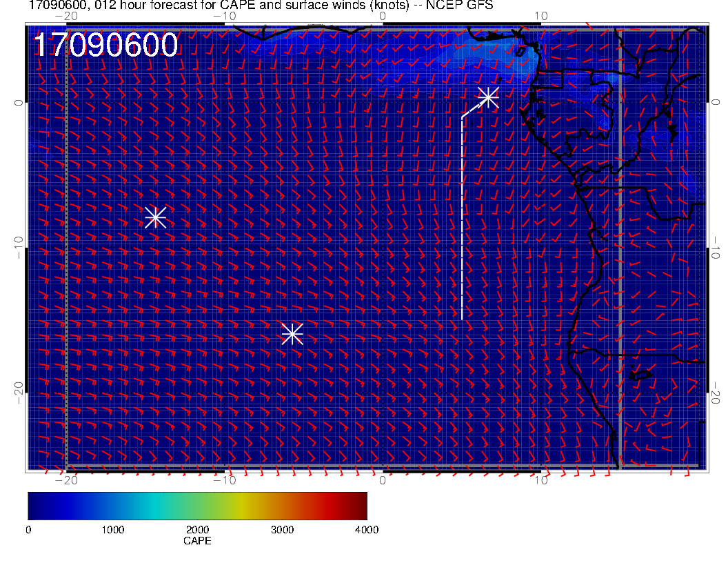Select the leftmost white asterisk marker
This screenshot has width=728, height=563.
155,217
